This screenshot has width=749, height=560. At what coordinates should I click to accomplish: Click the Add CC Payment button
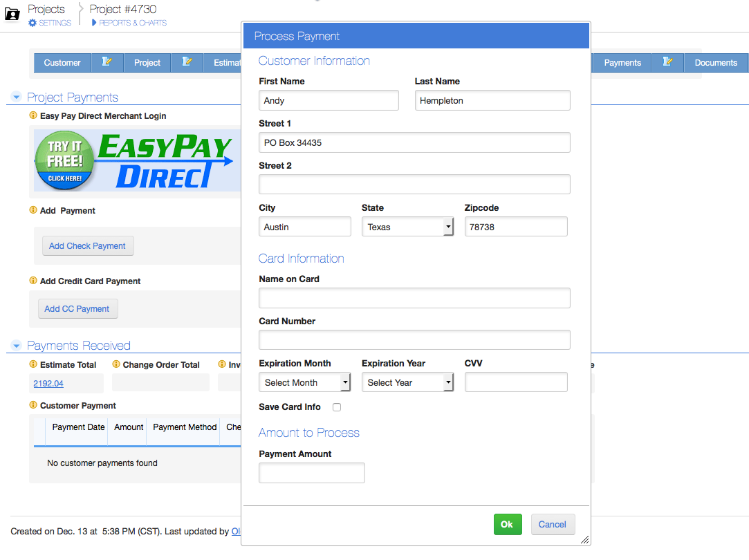tap(77, 309)
